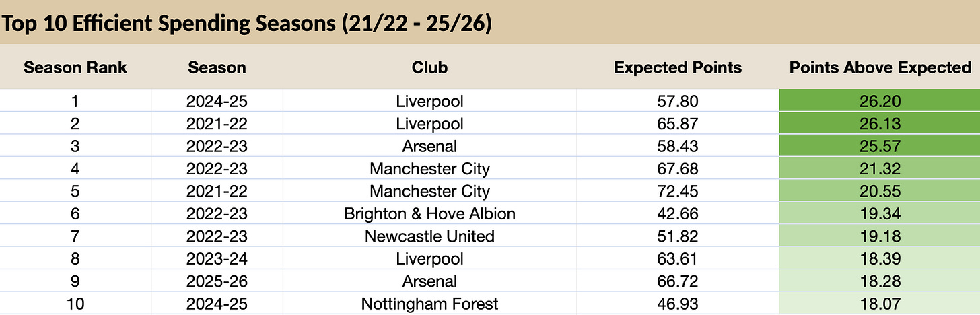Click the 25.57 green cell for Arsenal
This screenshot has width=980, height=315.
coord(880,146)
